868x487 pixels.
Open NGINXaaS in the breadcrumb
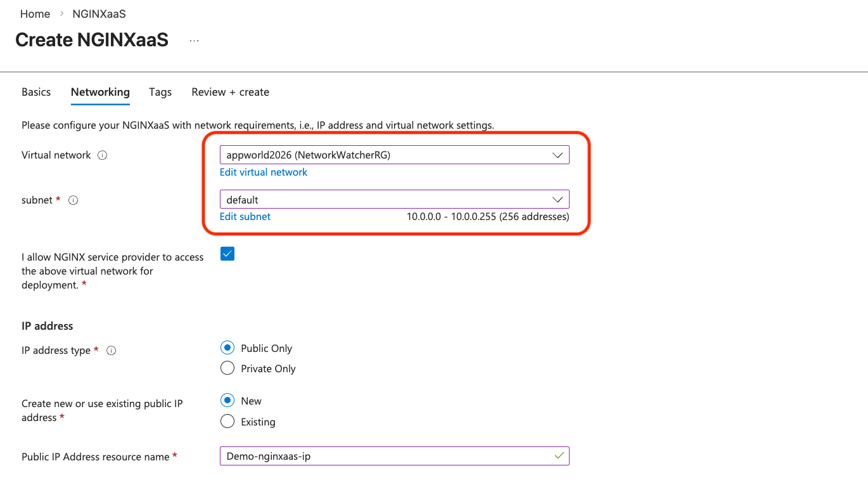tap(99, 14)
